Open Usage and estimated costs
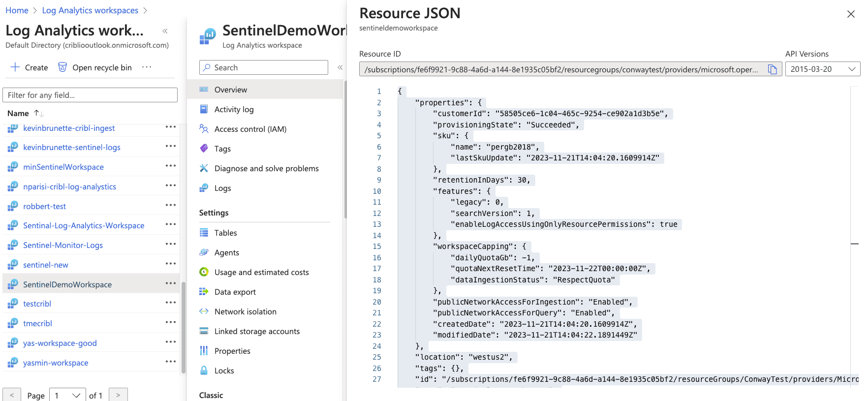This screenshot has height=401, width=868. (261, 272)
